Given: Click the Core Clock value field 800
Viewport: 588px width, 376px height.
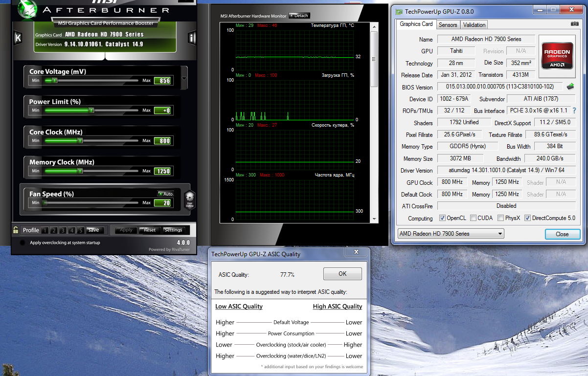Looking at the screenshot, I should point(162,141).
